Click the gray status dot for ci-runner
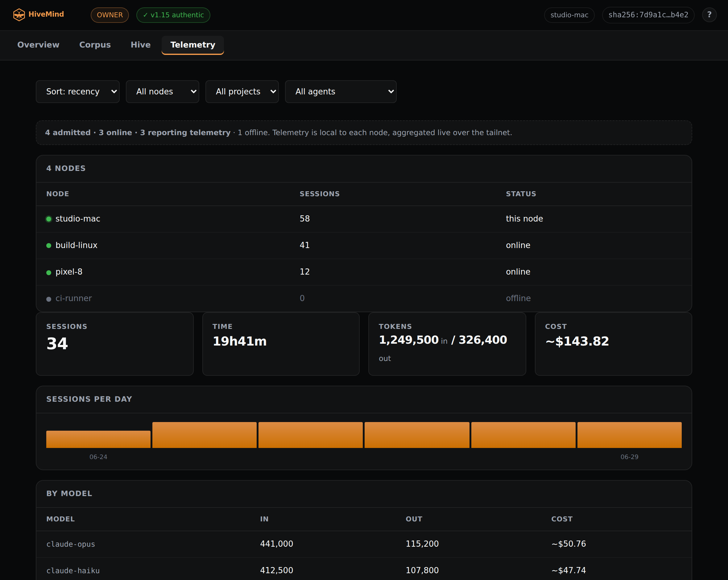 click(x=49, y=299)
